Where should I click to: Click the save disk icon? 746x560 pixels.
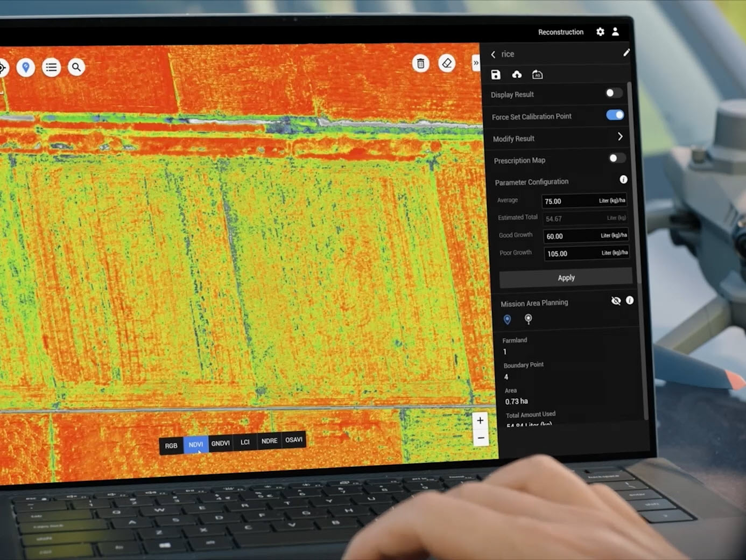pyautogui.click(x=496, y=75)
